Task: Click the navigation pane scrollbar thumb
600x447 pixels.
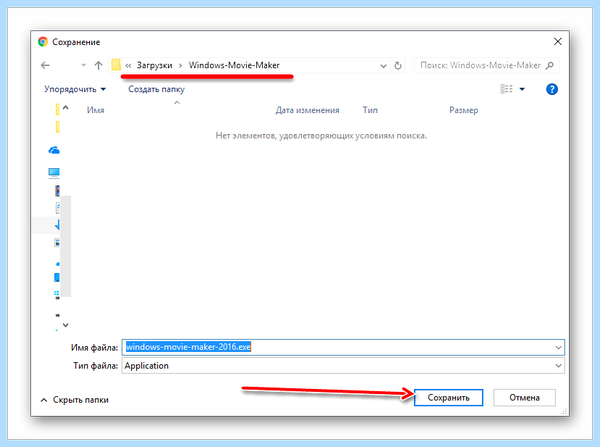Action: coord(65,246)
